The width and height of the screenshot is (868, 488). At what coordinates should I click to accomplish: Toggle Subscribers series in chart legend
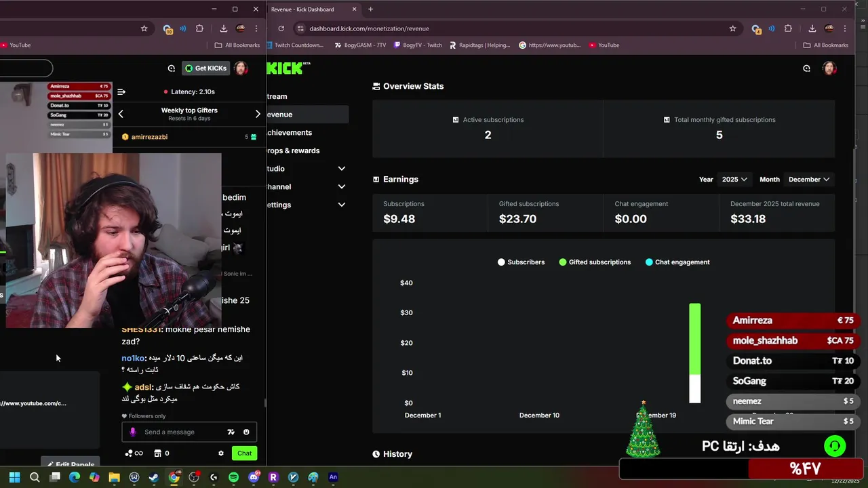click(521, 262)
